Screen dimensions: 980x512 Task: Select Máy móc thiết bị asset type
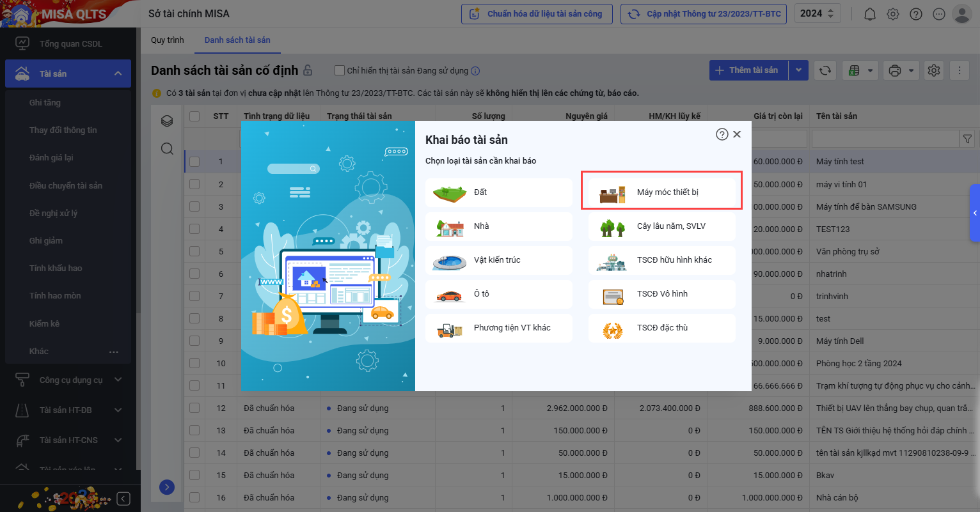coord(661,192)
